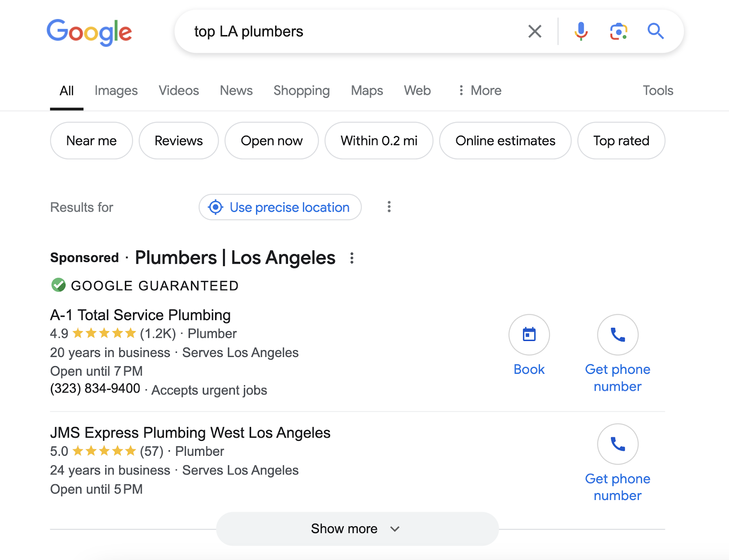Switch to the Maps tab
The width and height of the screenshot is (729, 560).
click(367, 91)
